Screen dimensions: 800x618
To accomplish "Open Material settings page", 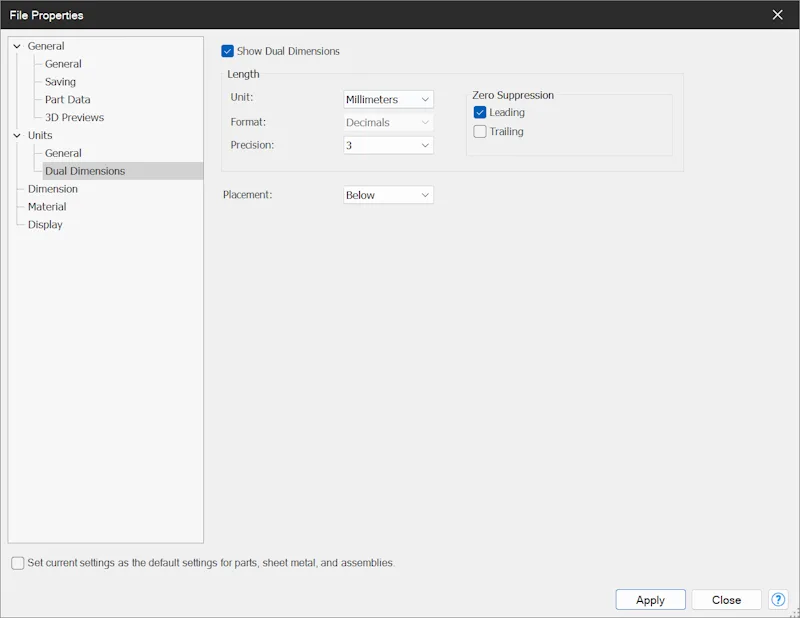I will 47,207.
